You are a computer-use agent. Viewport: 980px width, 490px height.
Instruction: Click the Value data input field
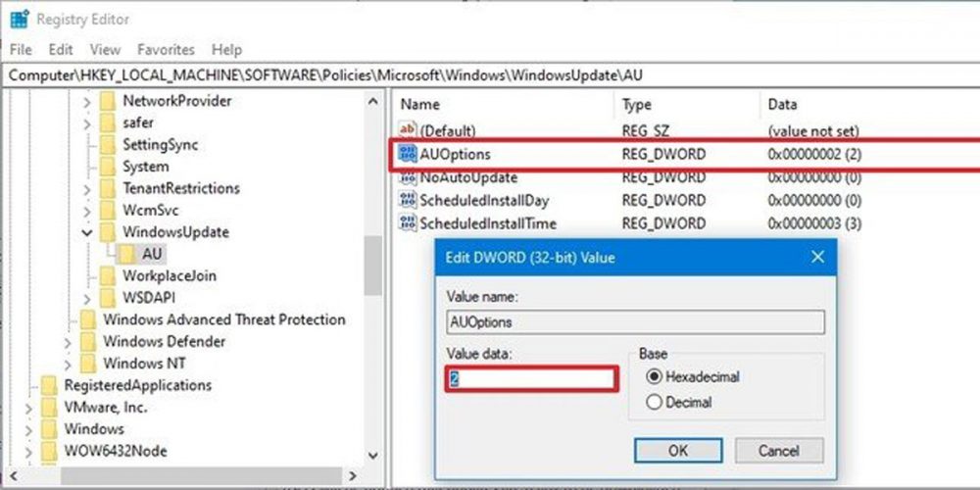point(534,378)
